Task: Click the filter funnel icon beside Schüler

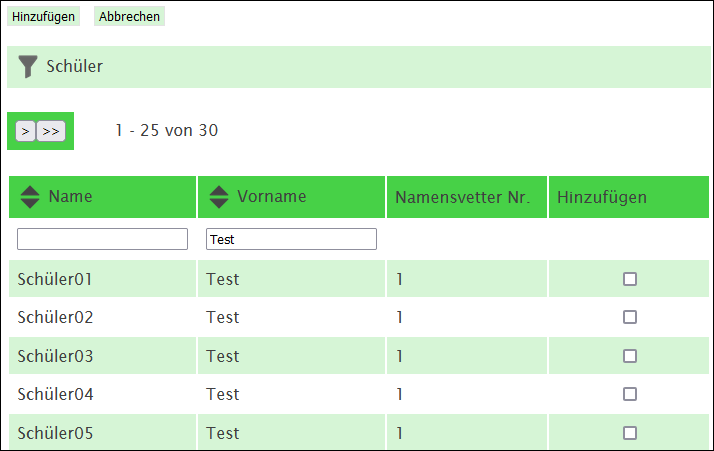Action: (28, 67)
